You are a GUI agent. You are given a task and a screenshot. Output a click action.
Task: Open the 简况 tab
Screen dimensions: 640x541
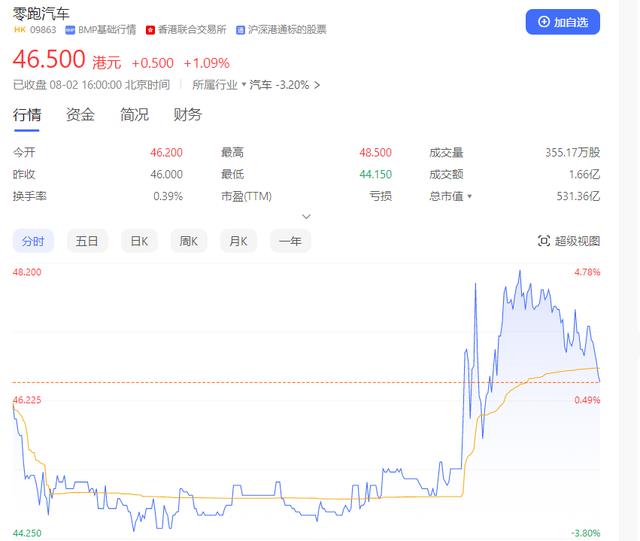[x=134, y=115]
